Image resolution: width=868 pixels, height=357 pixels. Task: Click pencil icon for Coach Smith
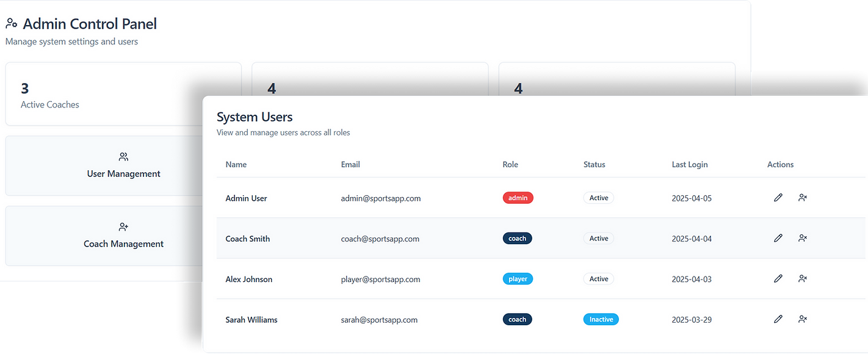click(778, 239)
